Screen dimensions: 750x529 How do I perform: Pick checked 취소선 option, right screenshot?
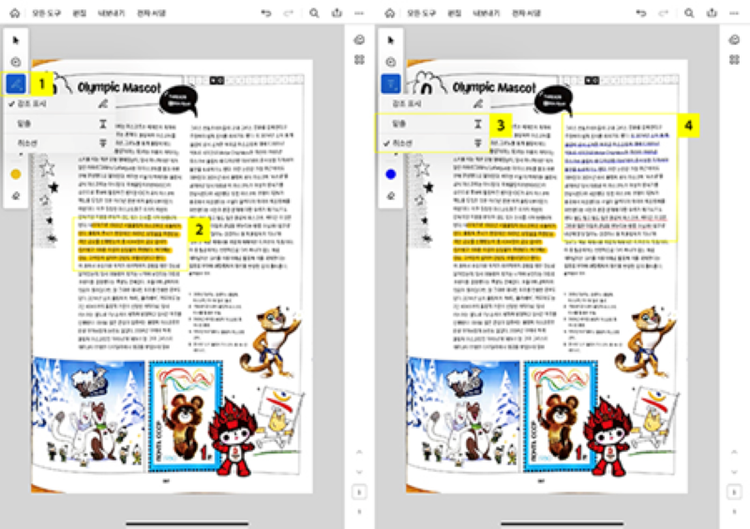click(x=433, y=143)
